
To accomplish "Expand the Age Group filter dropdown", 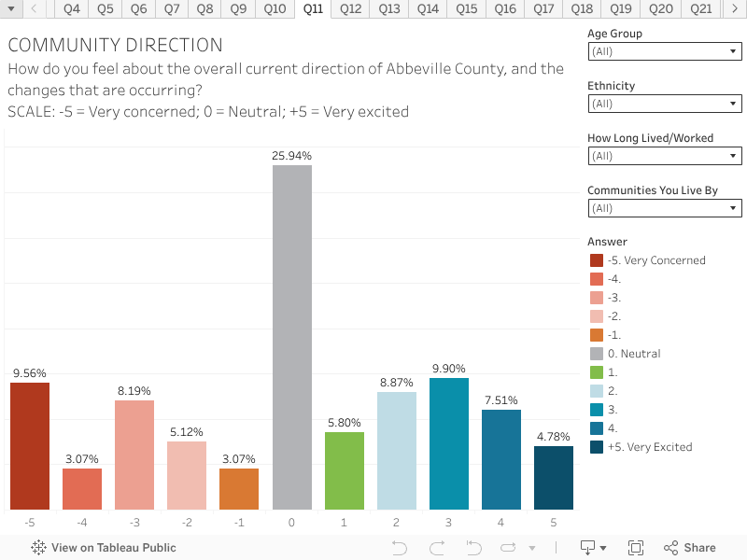I will pos(665,52).
